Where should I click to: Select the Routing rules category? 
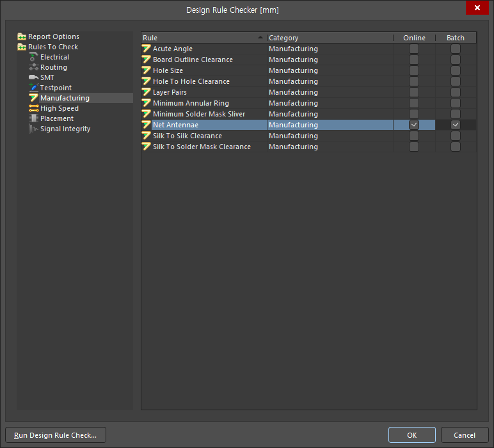(x=54, y=67)
